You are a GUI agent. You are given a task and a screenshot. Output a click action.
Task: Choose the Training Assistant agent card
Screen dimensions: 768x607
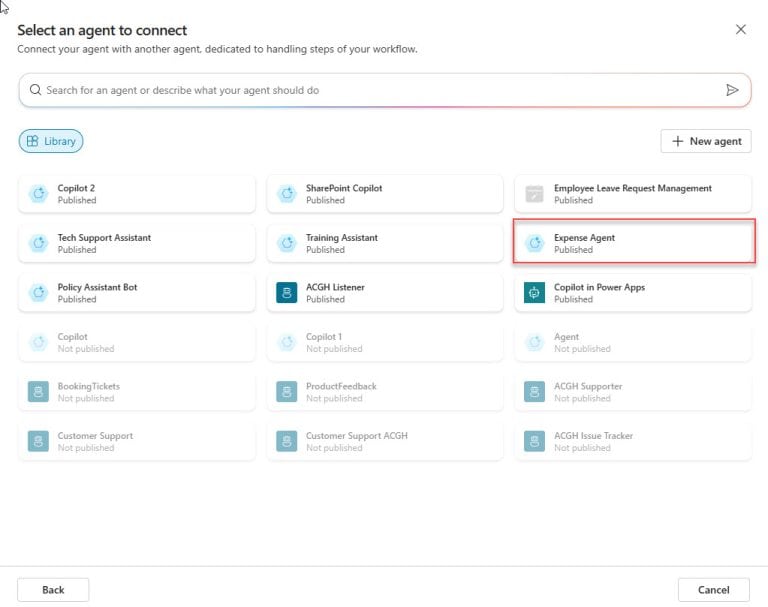pos(385,243)
